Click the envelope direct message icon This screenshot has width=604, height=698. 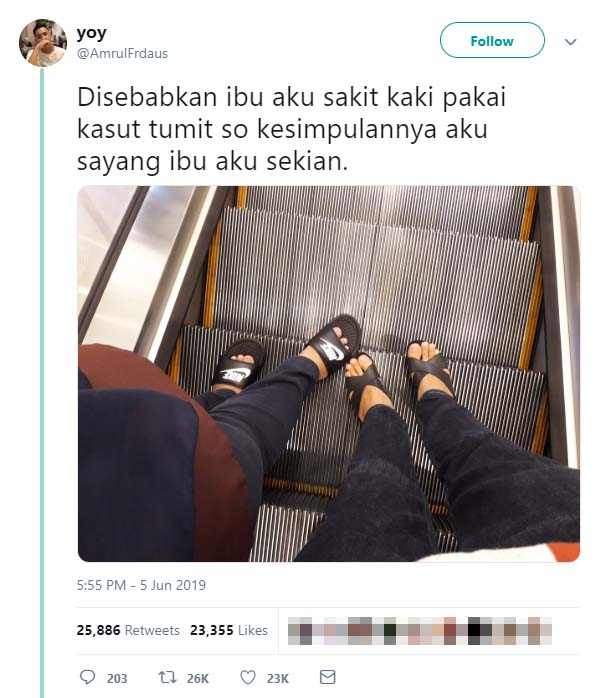point(328,677)
